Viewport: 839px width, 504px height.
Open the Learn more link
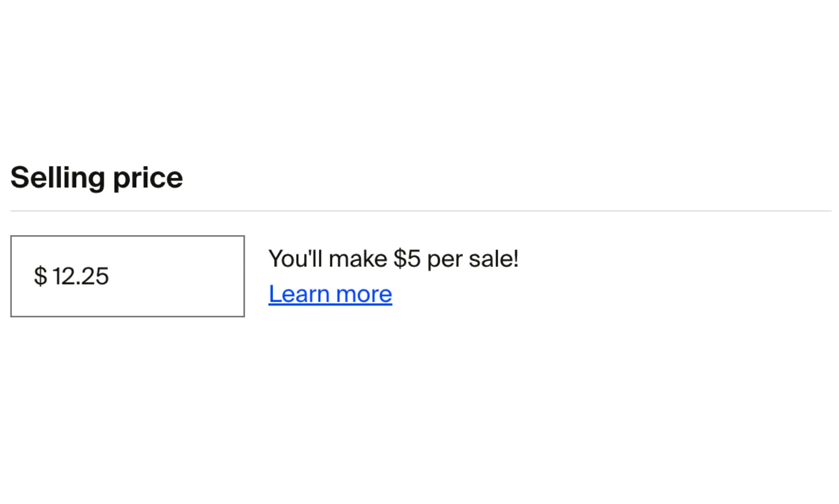pyautogui.click(x=330, y=294)
